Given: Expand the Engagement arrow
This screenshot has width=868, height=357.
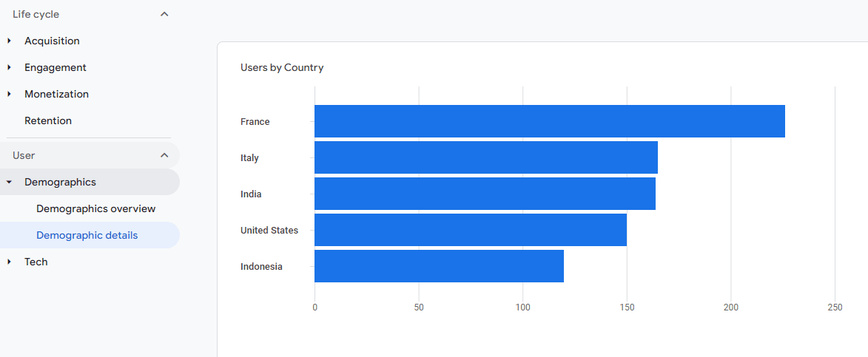Looking at the screenshot, I should (x=9, y=67).
